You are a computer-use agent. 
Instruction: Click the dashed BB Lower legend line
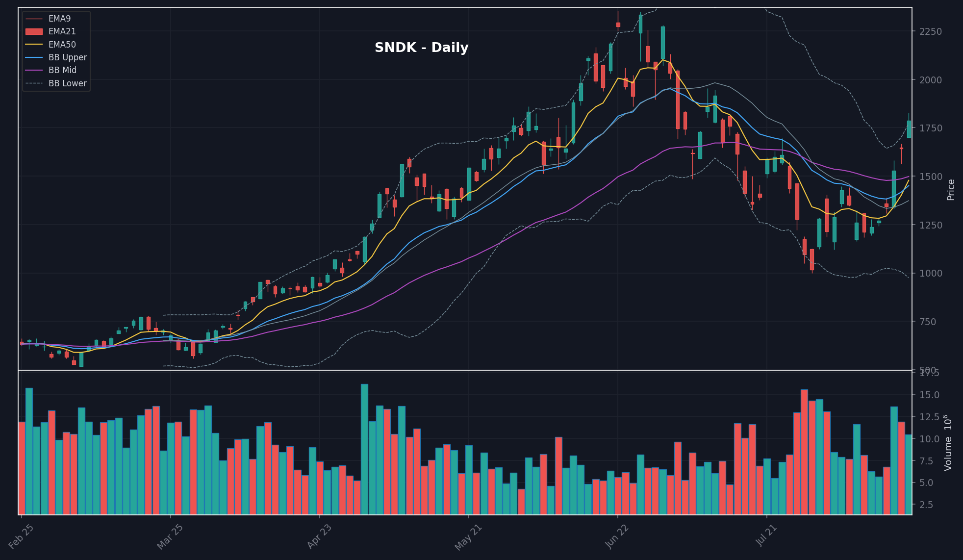34,83
